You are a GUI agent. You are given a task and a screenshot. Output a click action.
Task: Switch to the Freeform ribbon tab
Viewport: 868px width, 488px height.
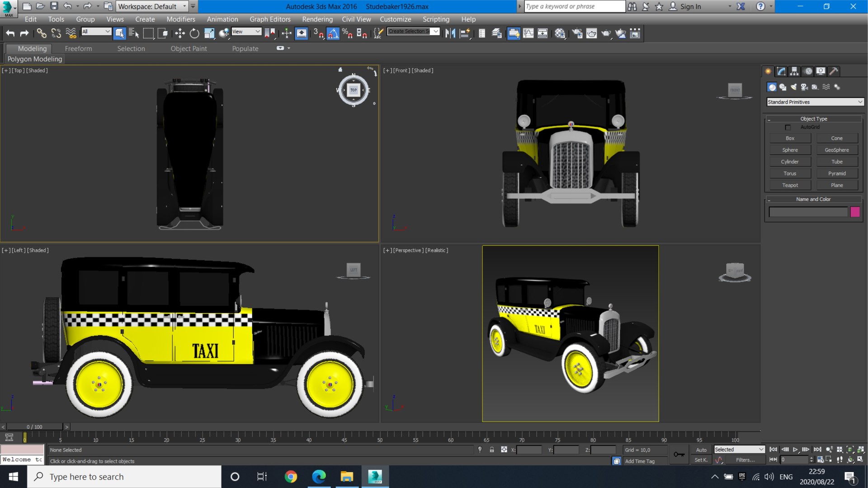78,48
